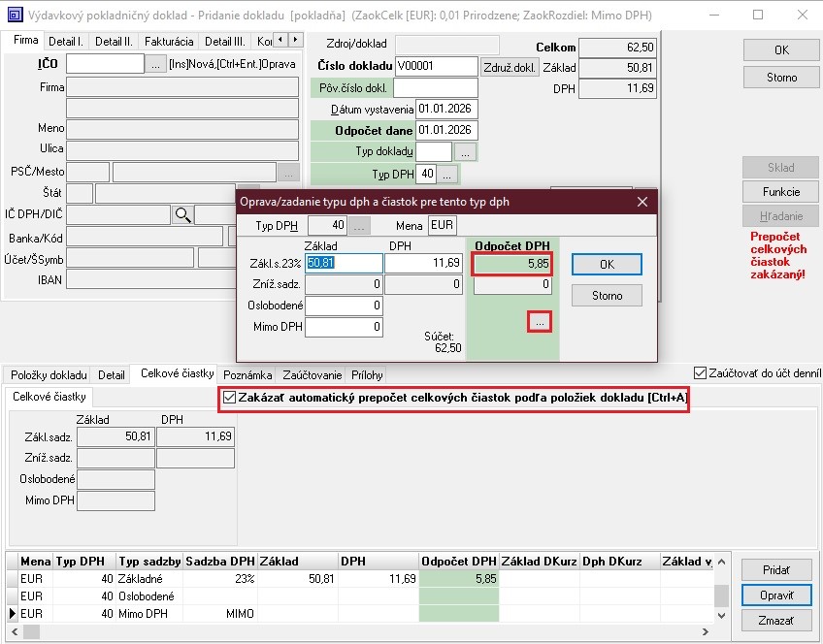
Task: Click ellipsis button under Odpočet DPH in dialog
Action: coord(540,321)
